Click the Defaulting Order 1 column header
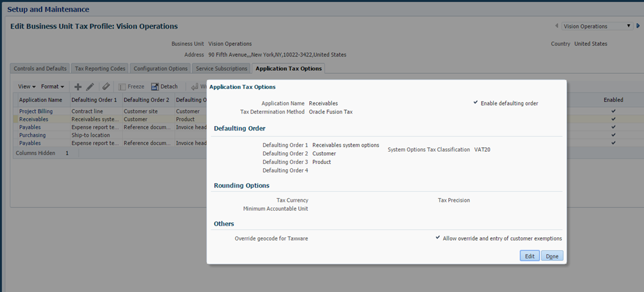644x292 pixels. coord(94,99)
